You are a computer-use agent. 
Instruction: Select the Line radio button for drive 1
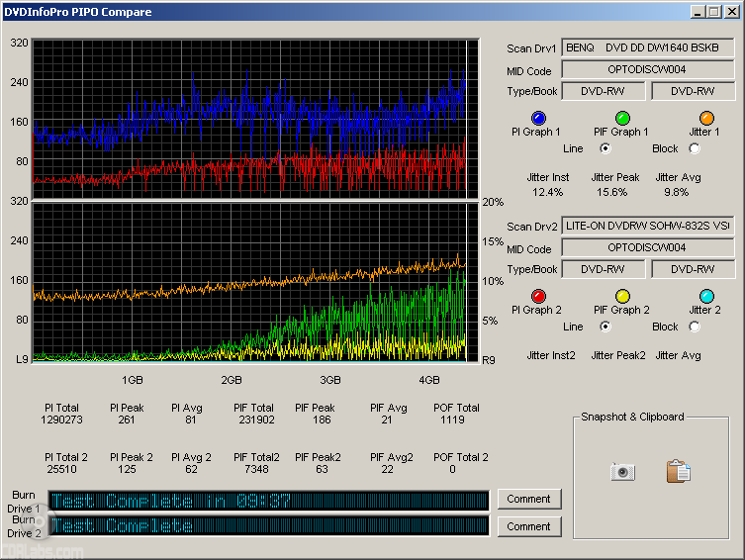(x=605, y=148)
